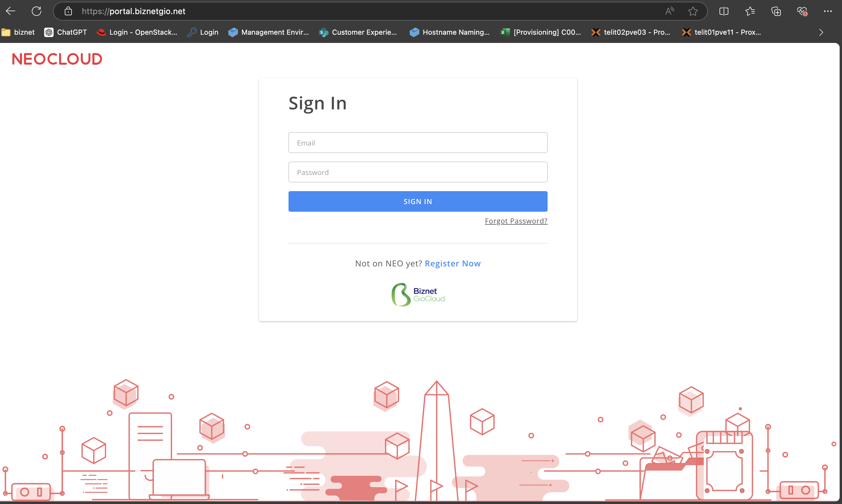Open telit02pve03 Proxmox bookmark
The width and height of the screenshot is (842, 504).
click(631, 32)
